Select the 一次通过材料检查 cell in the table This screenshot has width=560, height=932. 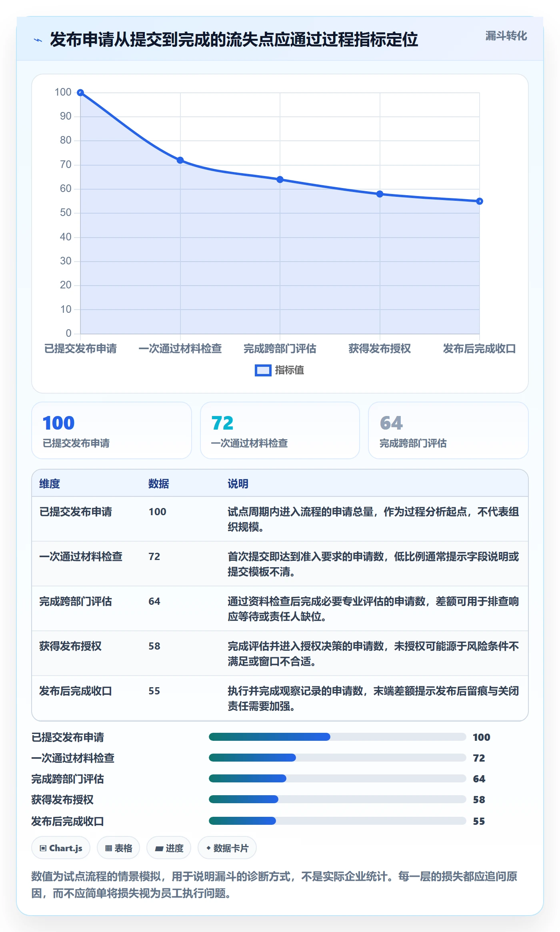coord(81,556)
